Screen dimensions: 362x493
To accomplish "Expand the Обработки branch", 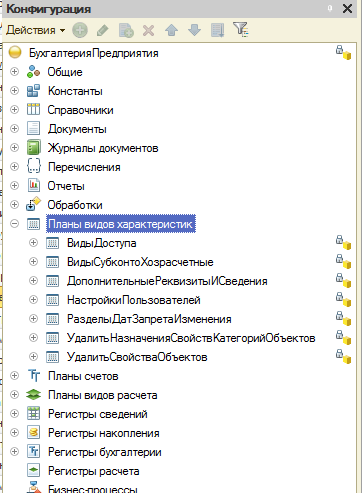I will [x=14, y=204].
